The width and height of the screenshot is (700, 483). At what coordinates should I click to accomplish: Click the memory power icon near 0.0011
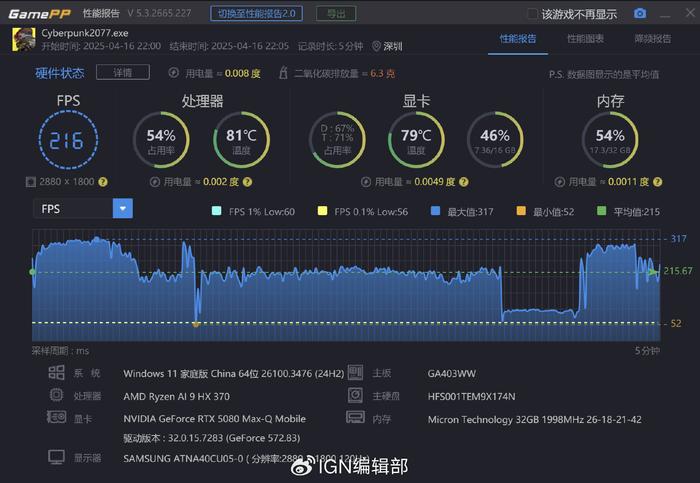pos(559,182)
